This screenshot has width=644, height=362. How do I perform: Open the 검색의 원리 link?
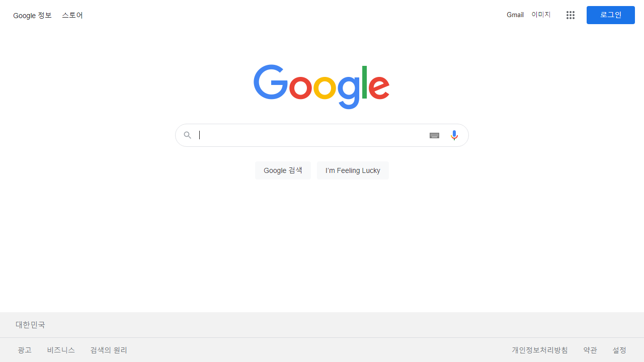[x=109, y=350]
